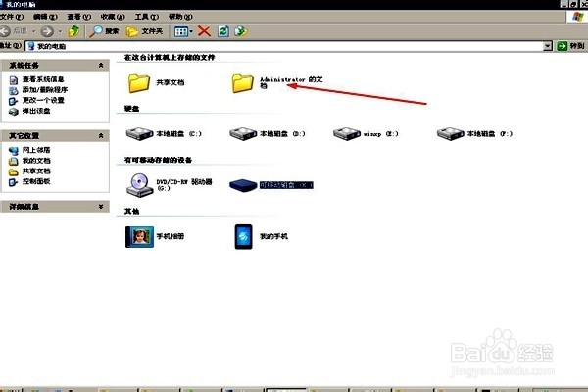Viewport: 588px width, 392px height.
Task: Open the 工具(T) menu
Action: pos(147,17)
